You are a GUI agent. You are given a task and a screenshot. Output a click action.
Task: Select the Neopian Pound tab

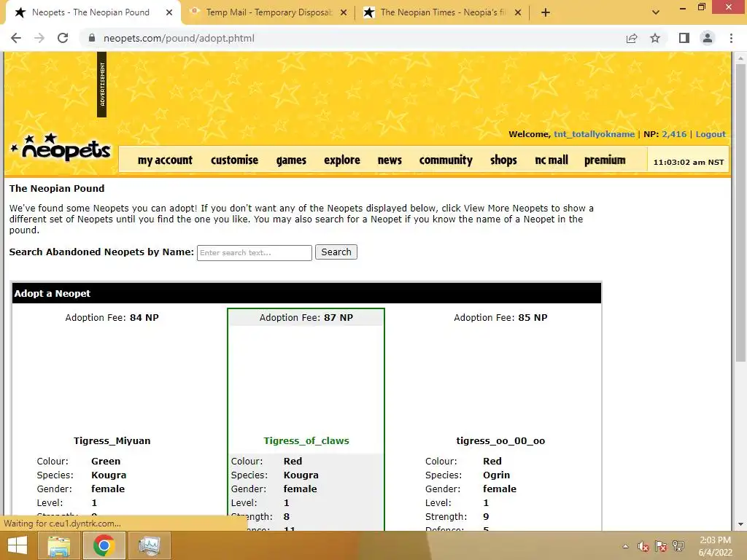pyautogui.click(x=90, y=12)
